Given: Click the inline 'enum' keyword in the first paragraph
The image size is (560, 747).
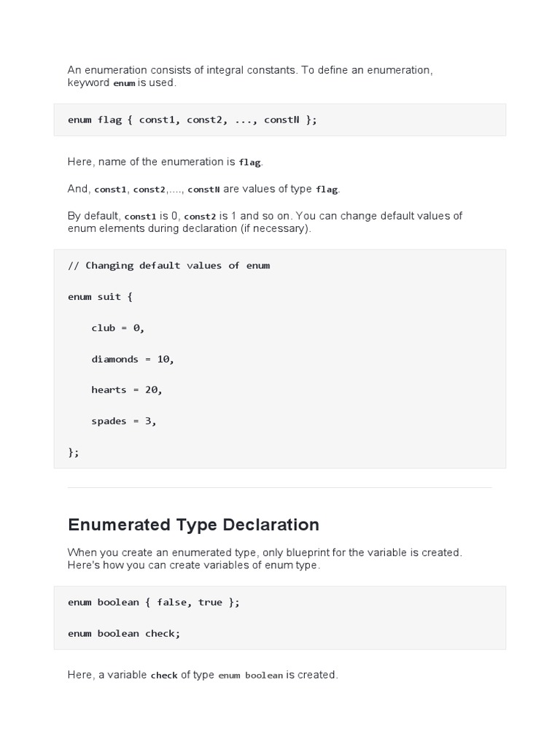Looking at the screenshot, I should pyautogui.click(x=124, y=83).
